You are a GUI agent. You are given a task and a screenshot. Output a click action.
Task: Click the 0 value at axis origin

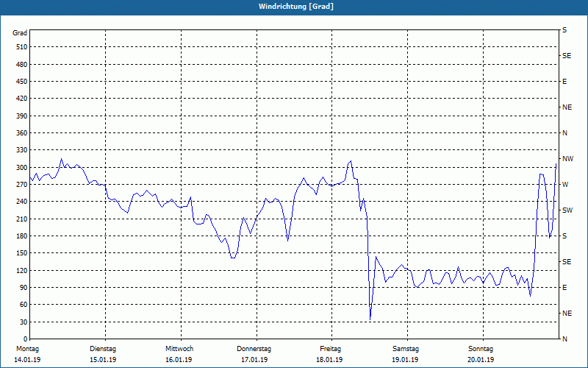point(25,339)
